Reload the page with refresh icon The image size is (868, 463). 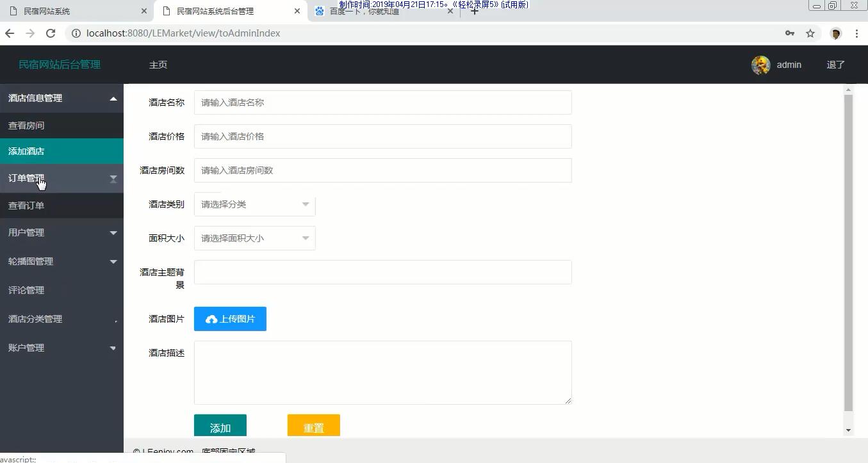click(51, 33)
